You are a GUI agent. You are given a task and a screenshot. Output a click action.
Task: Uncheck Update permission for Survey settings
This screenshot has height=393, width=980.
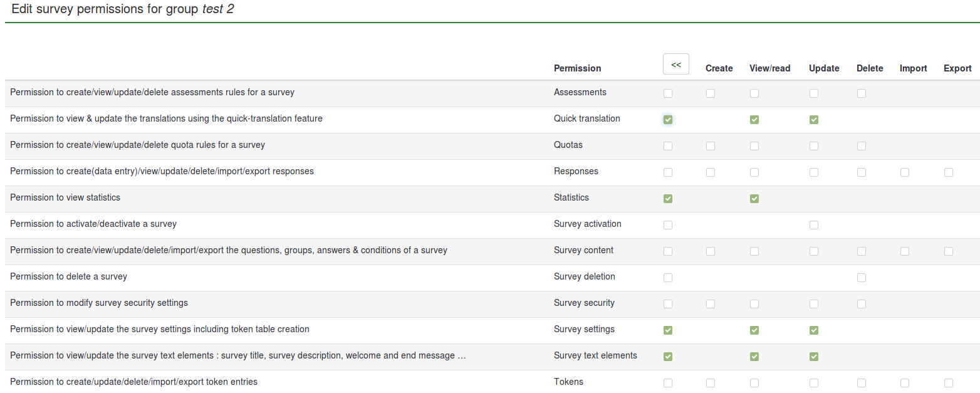(813, 330)
